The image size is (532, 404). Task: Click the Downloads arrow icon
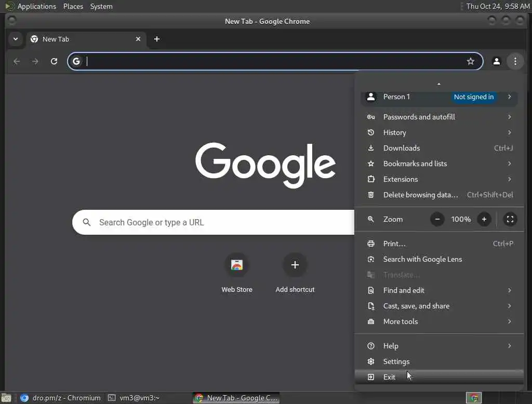coord(371,148)
